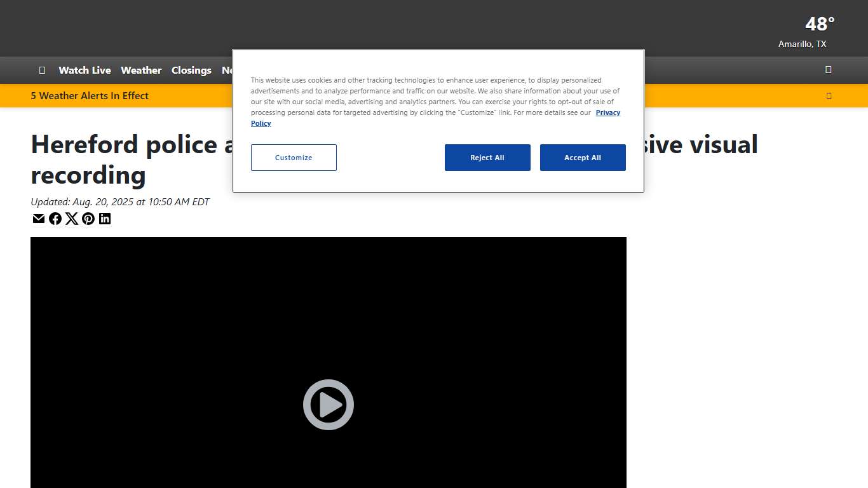868x488 pixels.
Task: Share article on X (Twitter)
Action: click(x=72, y=219)
